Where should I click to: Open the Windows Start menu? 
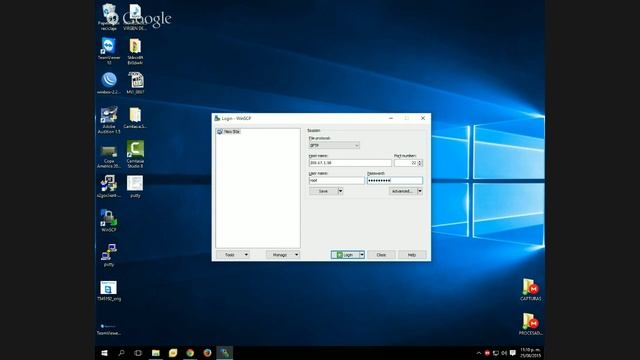104,353
